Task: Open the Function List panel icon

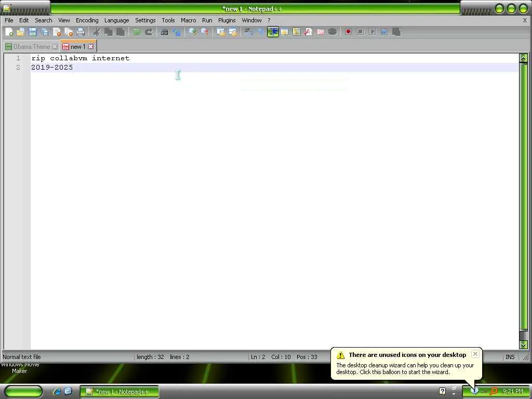Action: click(309, 32)
